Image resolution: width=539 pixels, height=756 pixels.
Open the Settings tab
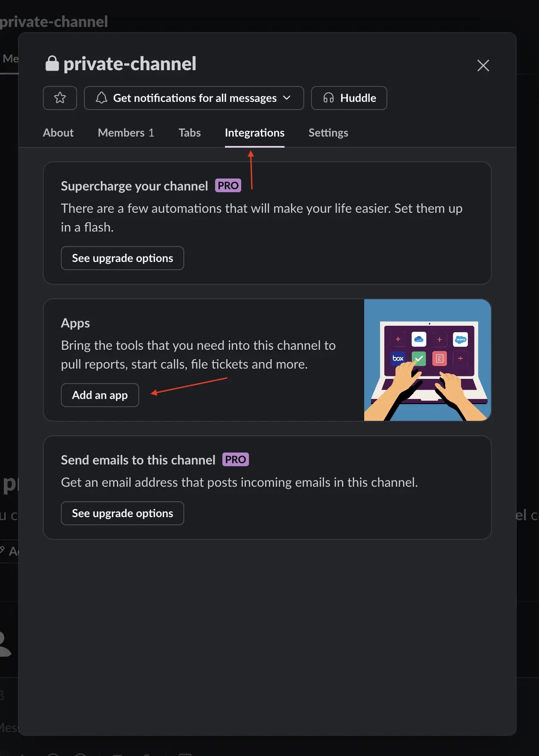[328, 133]
